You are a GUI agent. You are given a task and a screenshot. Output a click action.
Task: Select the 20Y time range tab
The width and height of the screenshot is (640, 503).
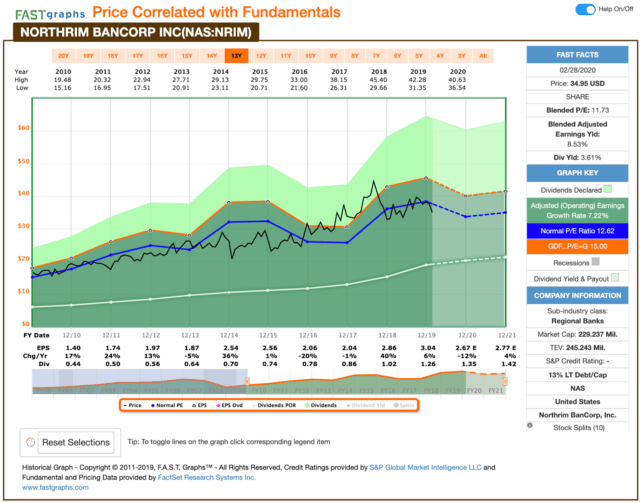pyautogui.click(x=64, y=56)
